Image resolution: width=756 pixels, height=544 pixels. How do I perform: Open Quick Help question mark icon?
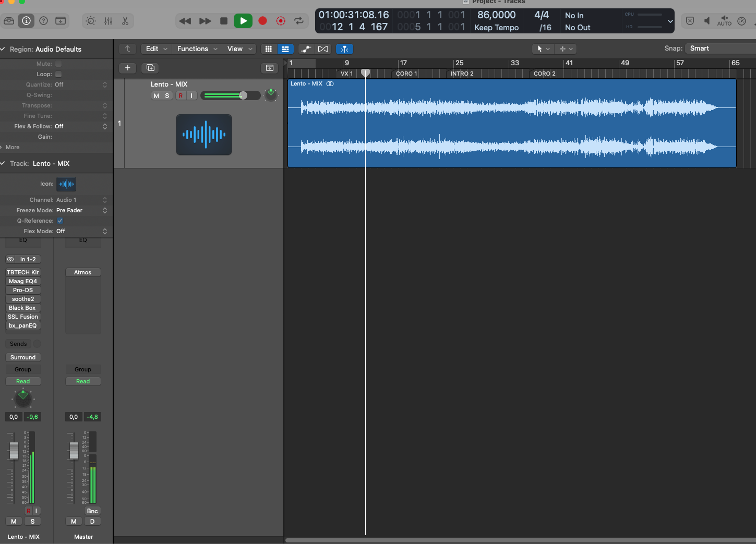(x=44, y=21)
